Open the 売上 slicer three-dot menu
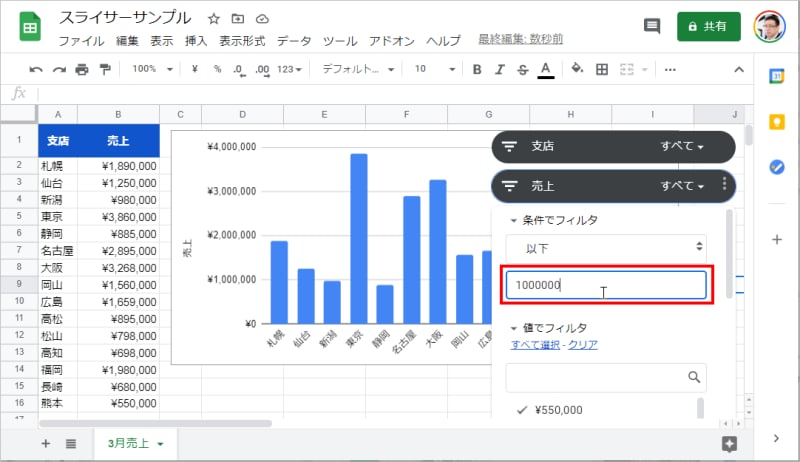This screenshot has height=462, width=800. coord(724,184)
